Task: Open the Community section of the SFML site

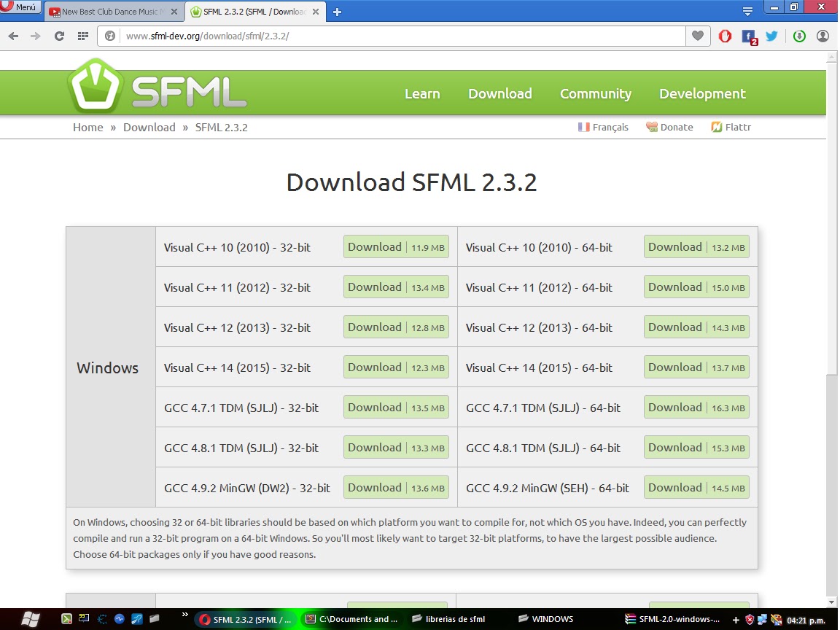Action: [x=596, y=93]
